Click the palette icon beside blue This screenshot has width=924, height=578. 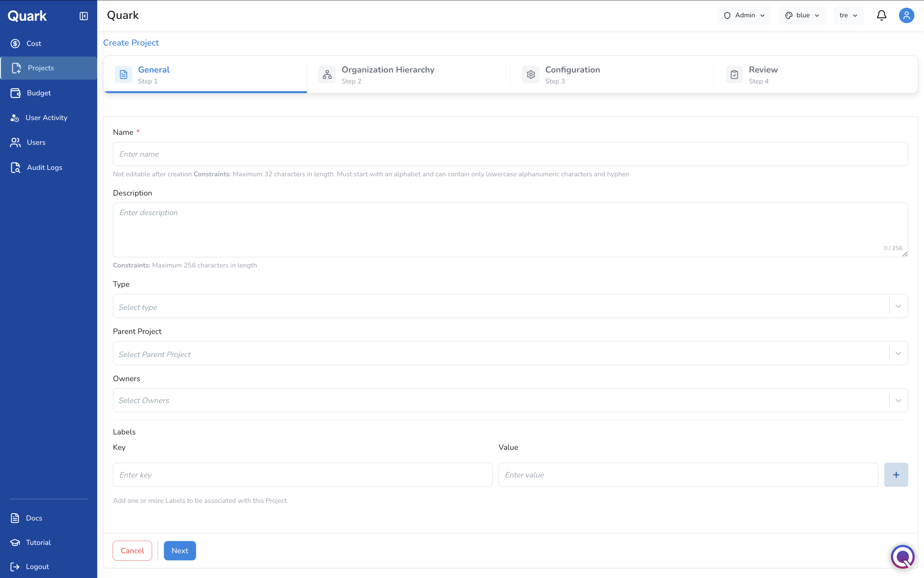click(789, 15)
